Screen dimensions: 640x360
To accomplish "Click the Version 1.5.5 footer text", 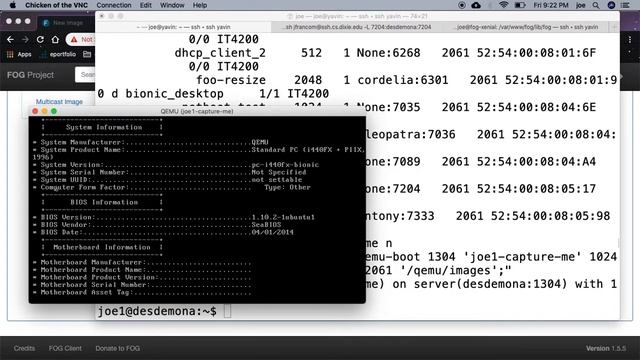I will [x=606, y=348].
